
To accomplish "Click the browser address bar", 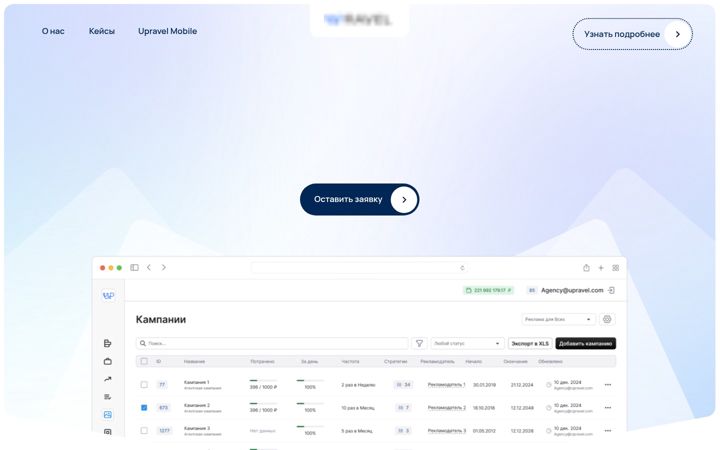I will (359, 268).
